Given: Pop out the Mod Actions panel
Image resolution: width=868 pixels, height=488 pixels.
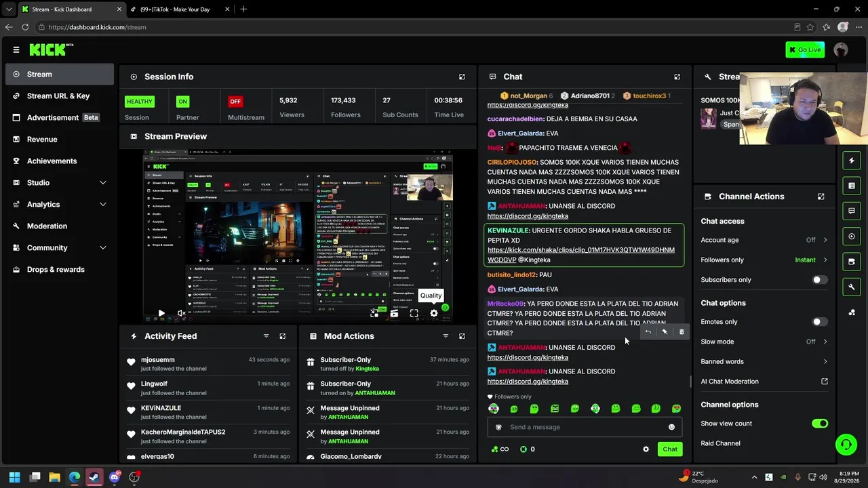Looking at the screenshot, I should 462,336.
